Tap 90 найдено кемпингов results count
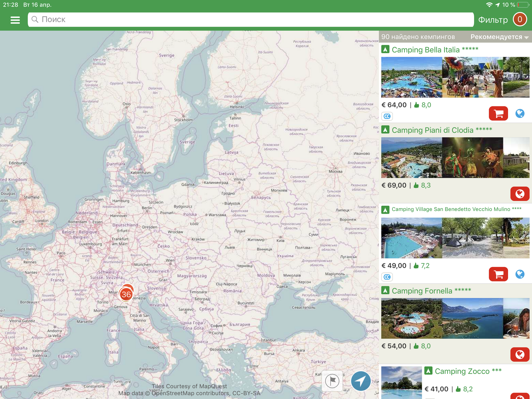The width and height of the screenshot is (532, 399). 418,37
